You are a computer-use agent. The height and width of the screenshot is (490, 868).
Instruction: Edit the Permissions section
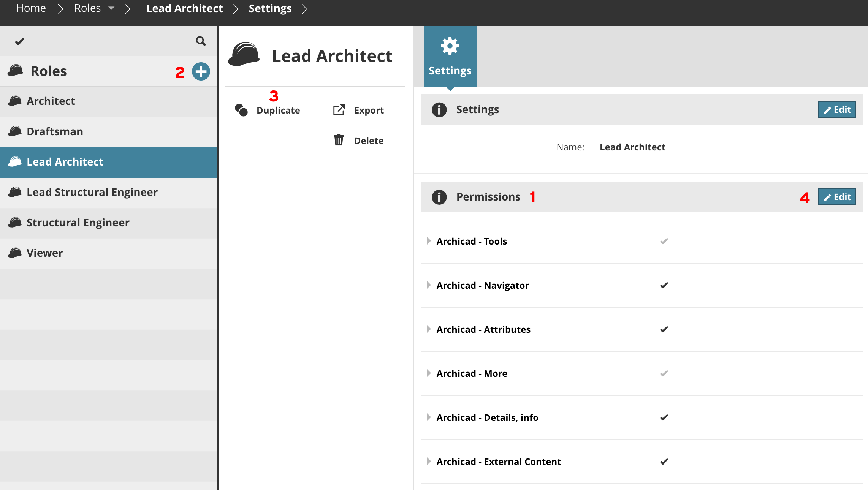(x=836, y=197)
